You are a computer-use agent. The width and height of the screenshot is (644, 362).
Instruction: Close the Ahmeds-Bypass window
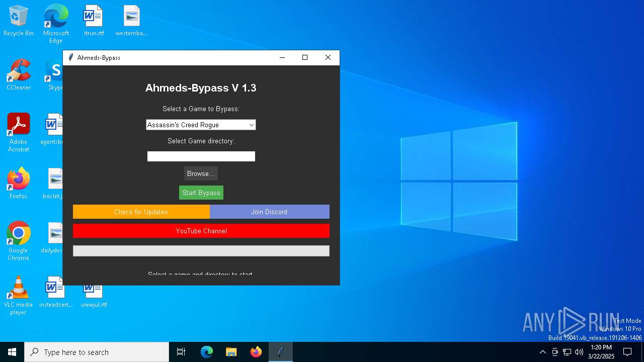pos(328,57)
